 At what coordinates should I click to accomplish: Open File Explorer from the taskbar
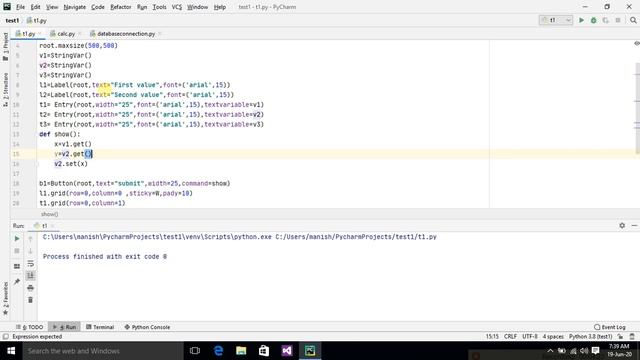pos(241,351)
